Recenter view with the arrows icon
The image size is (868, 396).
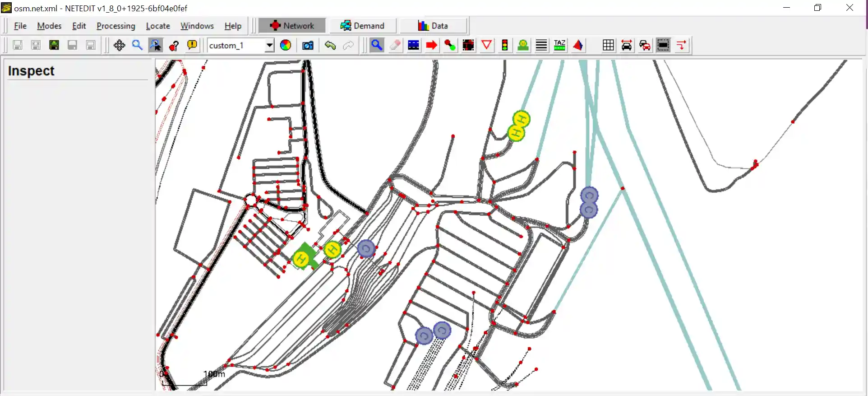(119, 45)
